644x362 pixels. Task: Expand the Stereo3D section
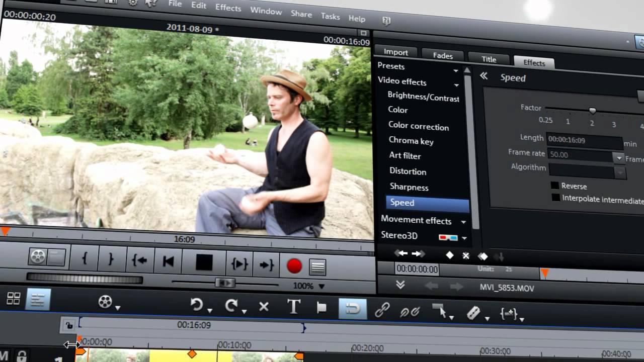pyautogui.click(x=464, y=238)
